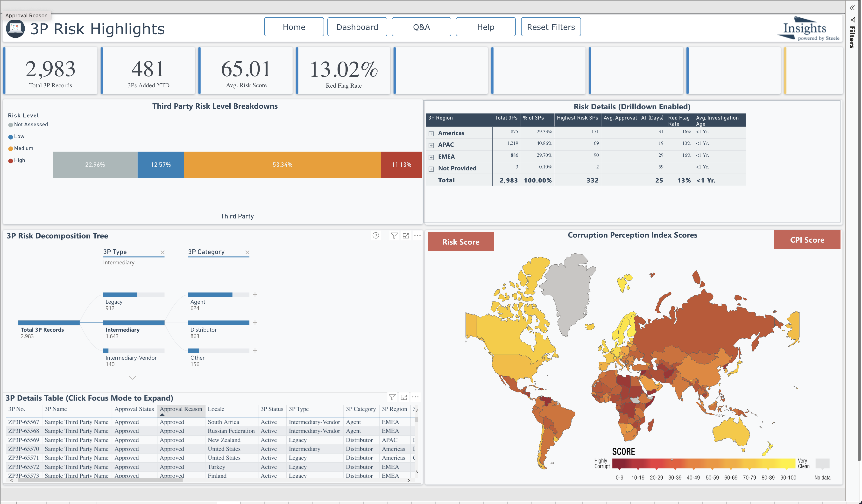Open more options for the 3P Details Table

[415, 397]
